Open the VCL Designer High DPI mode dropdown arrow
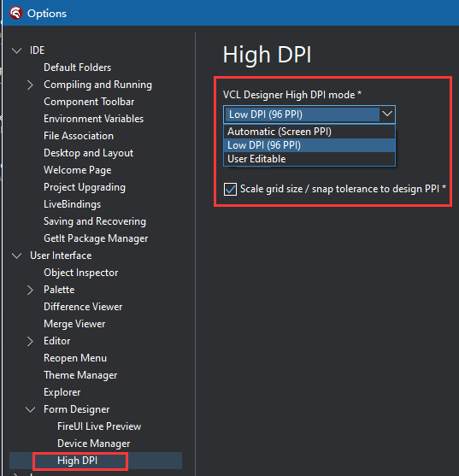 (x=387, y=115)
